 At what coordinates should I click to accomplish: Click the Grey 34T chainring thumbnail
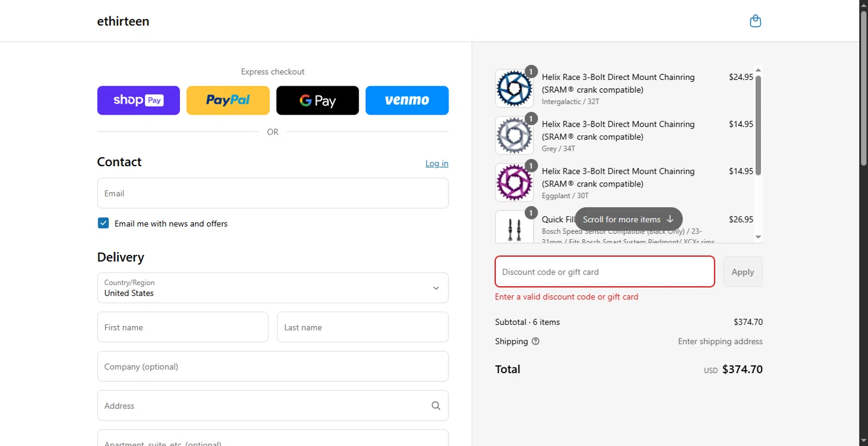514,136
